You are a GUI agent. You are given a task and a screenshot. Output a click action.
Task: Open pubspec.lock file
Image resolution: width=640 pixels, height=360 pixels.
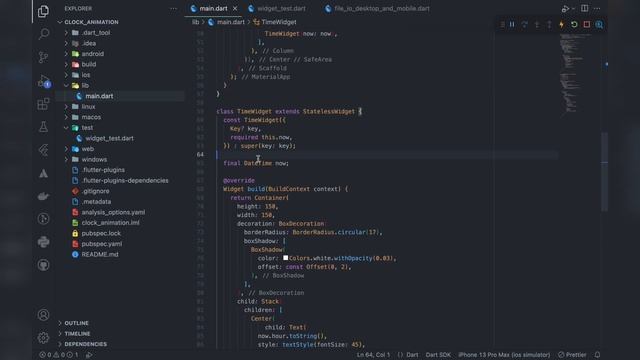pos(101,233)
